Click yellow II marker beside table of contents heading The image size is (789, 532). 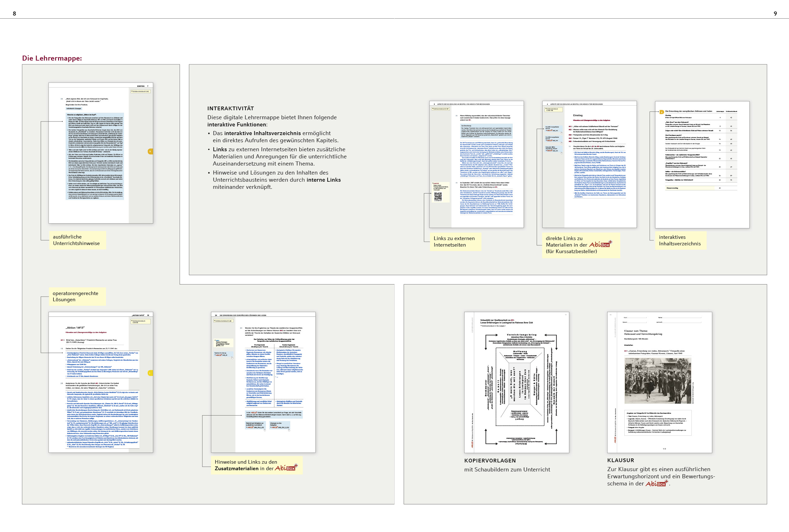click(661, 112)
